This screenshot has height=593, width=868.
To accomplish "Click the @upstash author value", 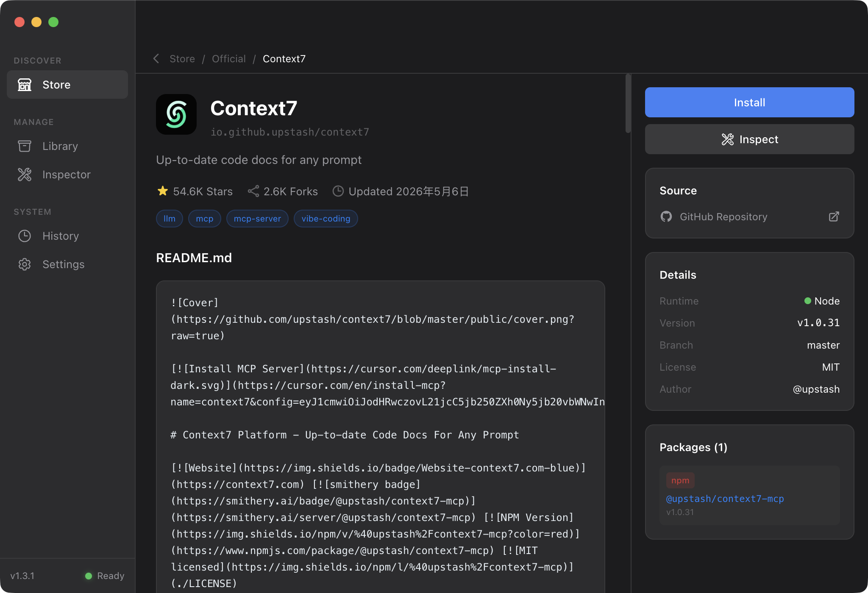I will point(816,389).
